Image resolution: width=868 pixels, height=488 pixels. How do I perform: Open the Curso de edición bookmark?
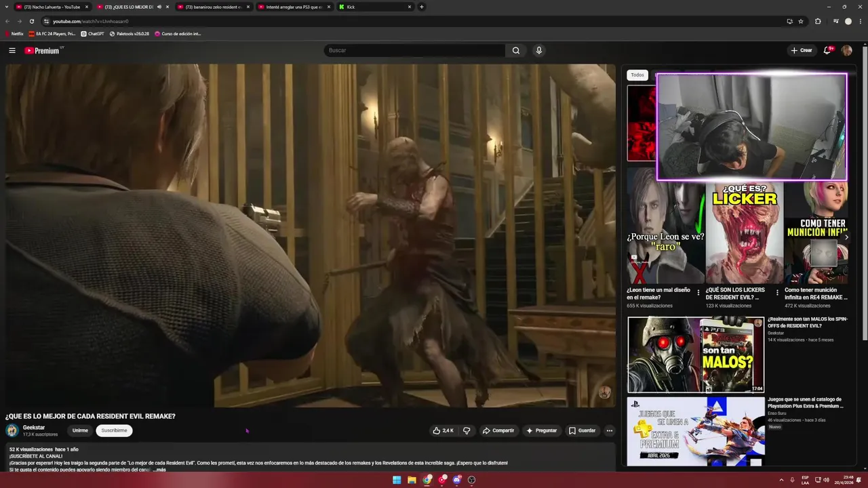178,33
